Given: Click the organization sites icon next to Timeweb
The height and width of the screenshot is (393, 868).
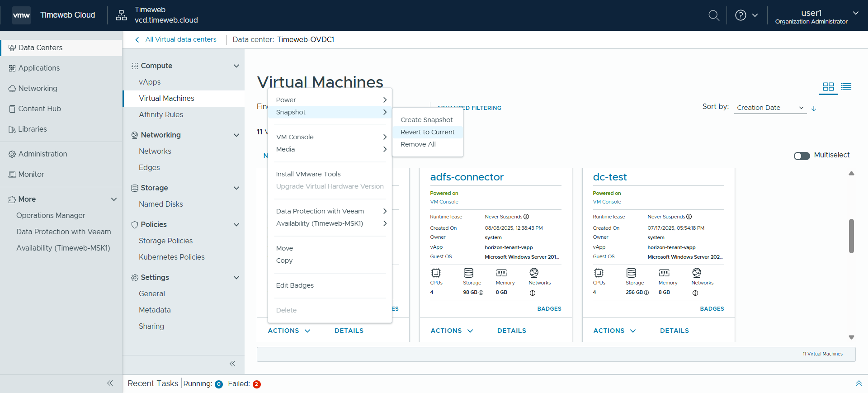Looking at the screenshot, I should [121, 15].
